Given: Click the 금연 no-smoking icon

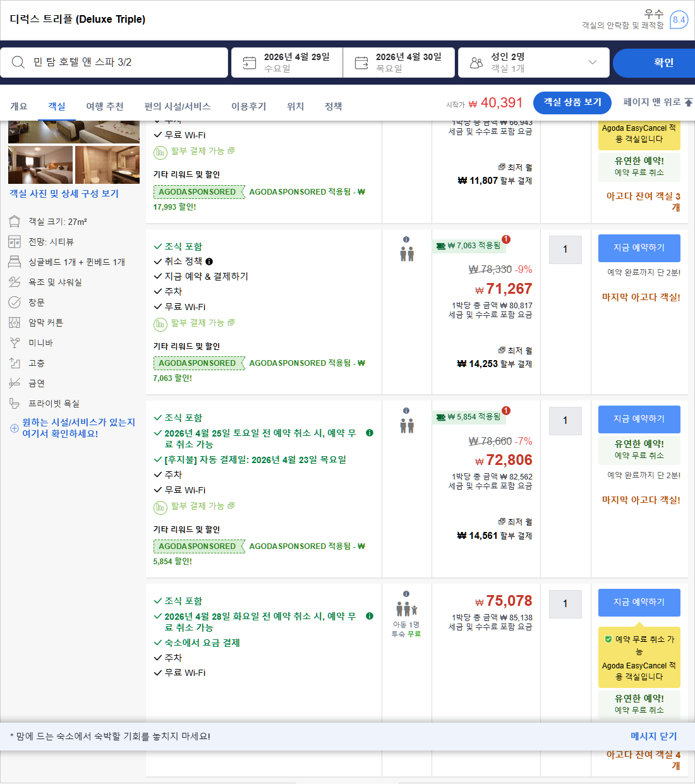Looking at the screenshot, I should click(x=14, y=383).
